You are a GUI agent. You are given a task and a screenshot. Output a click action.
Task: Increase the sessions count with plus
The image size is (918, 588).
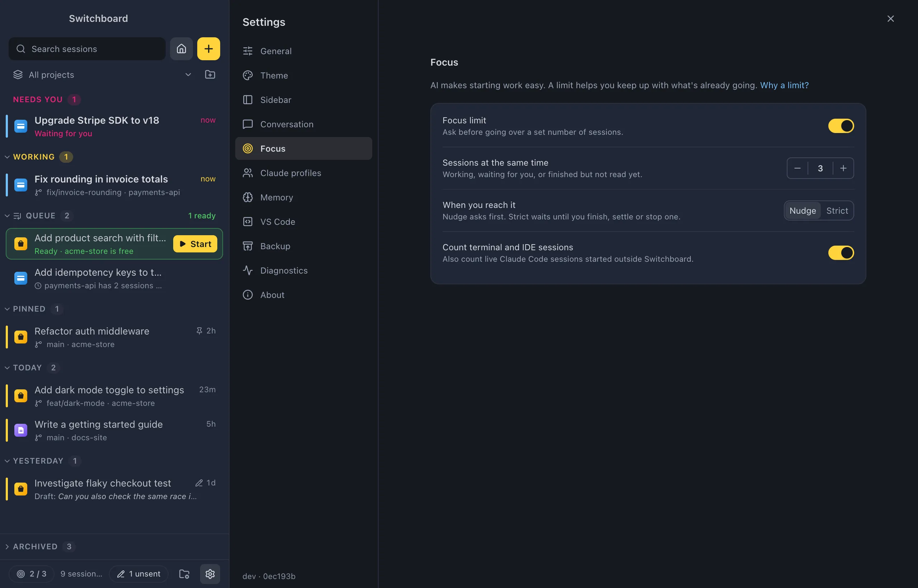point(843,169)
